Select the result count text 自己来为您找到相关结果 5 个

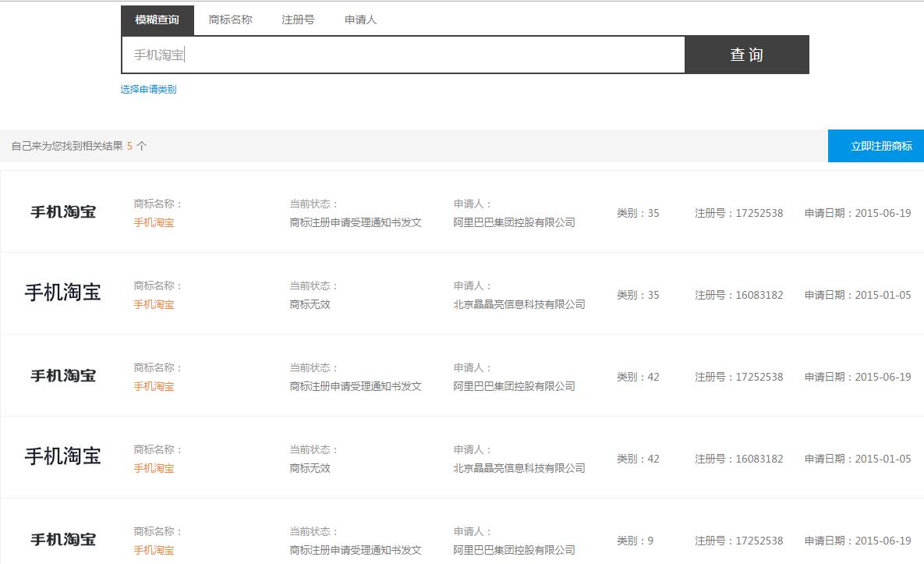[x=79, y=146]
